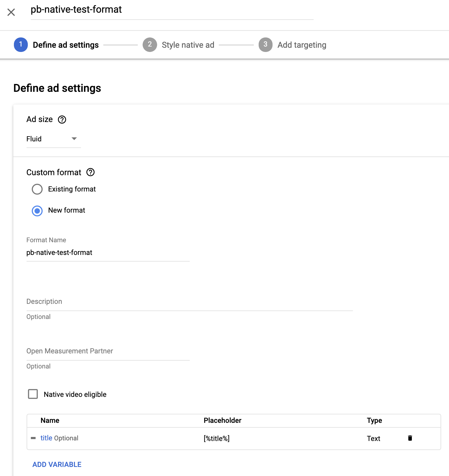The height and width of the screenshot is (476, 449).
Task: Click the ADD VARIABLE button
Action: pos(57,465)
